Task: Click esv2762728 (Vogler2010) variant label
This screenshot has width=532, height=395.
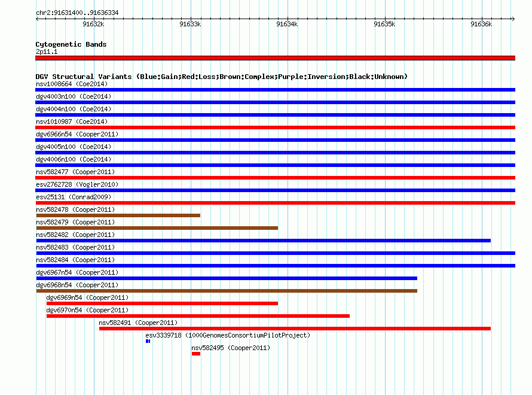Action: (77, 184)
